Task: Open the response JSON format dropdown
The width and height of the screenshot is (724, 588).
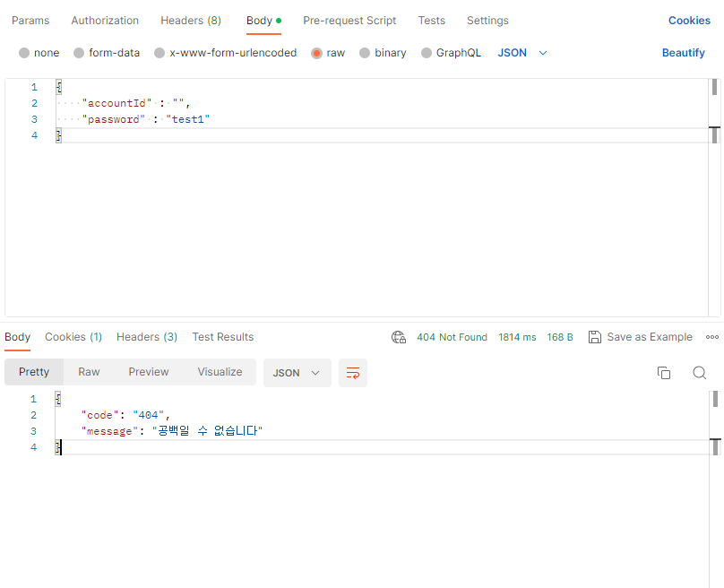Action: point(297,373)
